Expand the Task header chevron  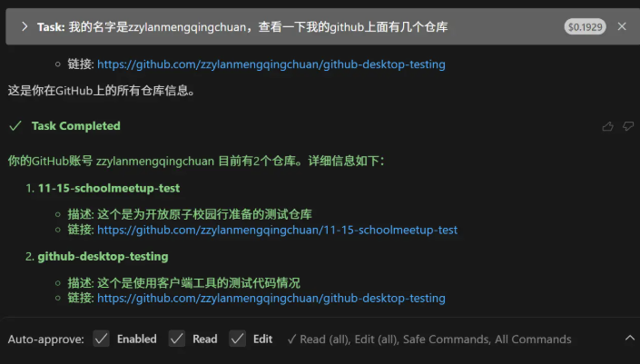[25, 26]
